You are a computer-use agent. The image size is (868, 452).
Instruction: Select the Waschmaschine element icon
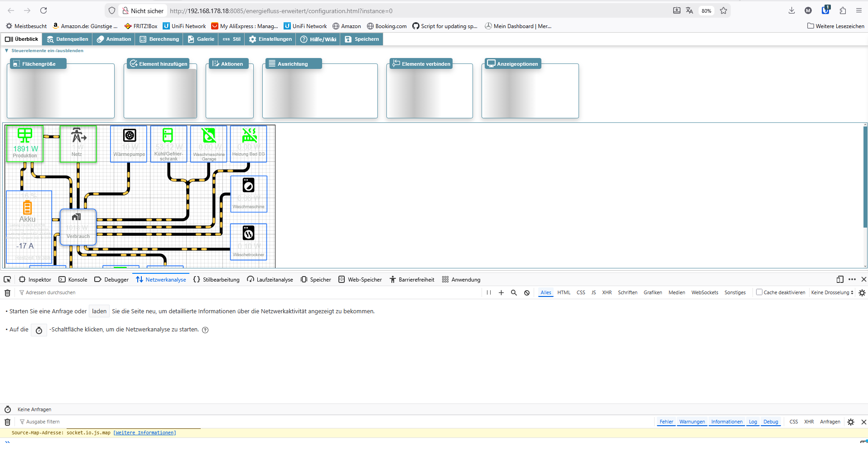248,185
